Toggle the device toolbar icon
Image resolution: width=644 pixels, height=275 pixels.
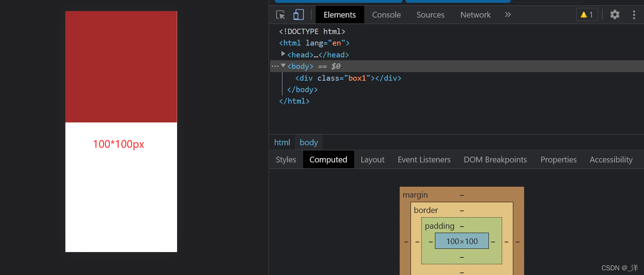click(298, 15)
